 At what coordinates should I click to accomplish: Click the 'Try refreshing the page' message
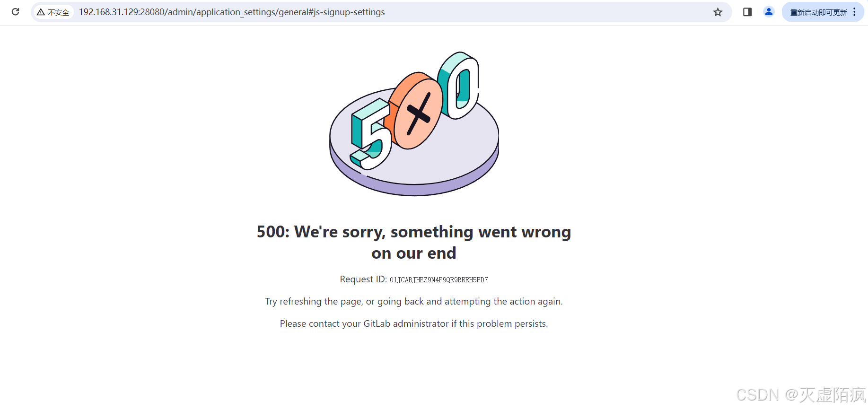(414, 302)
